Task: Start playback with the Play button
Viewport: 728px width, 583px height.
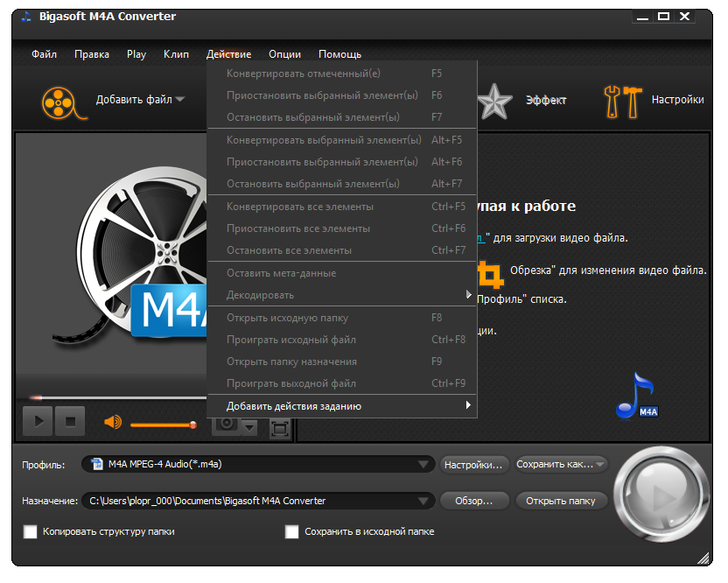Action: pos(38,421)
